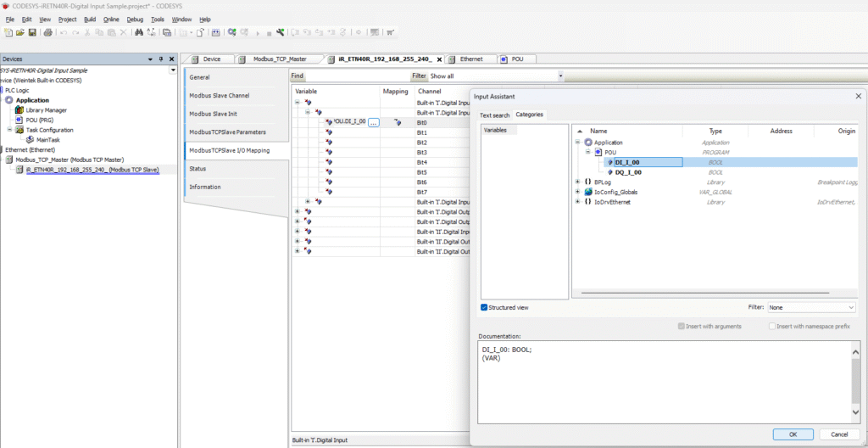Click the Start play triangle in the toolbar
This screenshot has height=448, width=868.
click(258, 33)
